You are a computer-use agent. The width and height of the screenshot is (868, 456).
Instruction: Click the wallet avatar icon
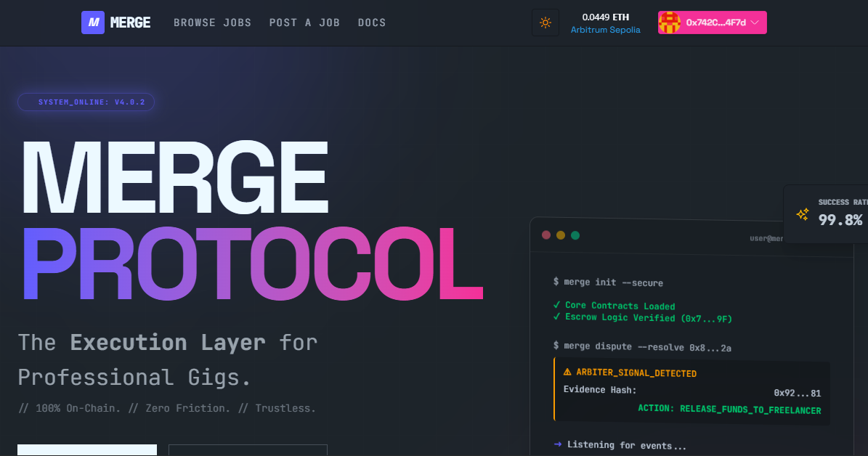[x=670, y=23]
